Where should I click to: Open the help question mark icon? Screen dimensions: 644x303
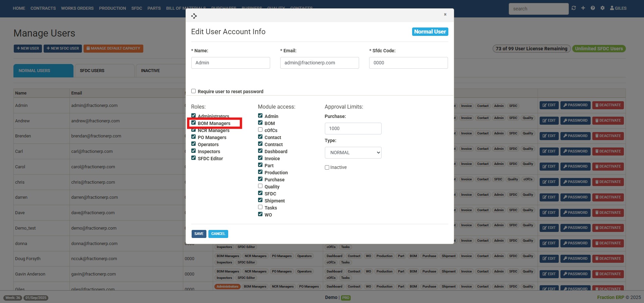click(x=593, y=8)
